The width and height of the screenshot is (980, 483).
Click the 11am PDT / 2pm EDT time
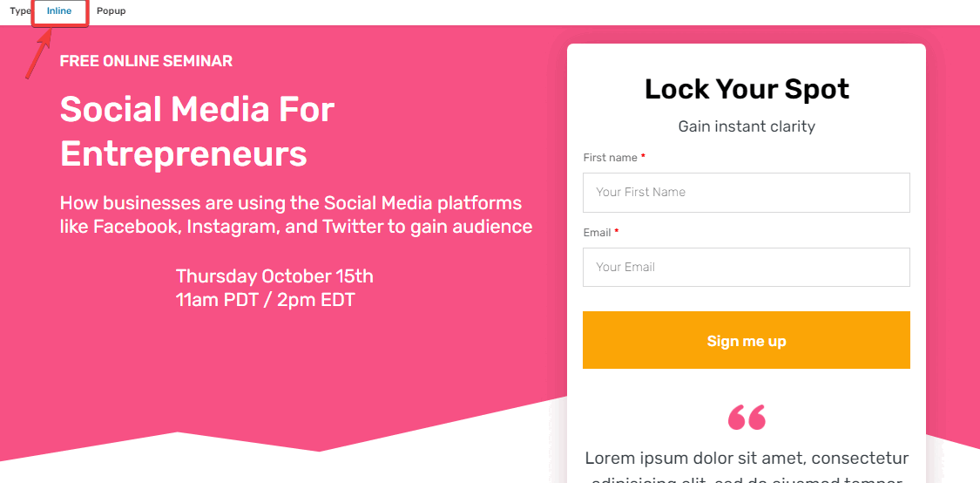point(266,300)
